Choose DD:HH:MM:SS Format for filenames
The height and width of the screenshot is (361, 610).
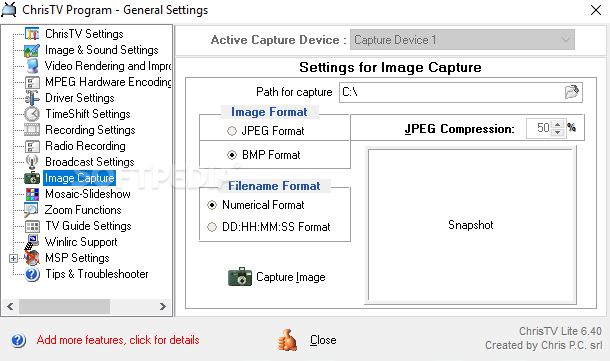tap(212, 227)
